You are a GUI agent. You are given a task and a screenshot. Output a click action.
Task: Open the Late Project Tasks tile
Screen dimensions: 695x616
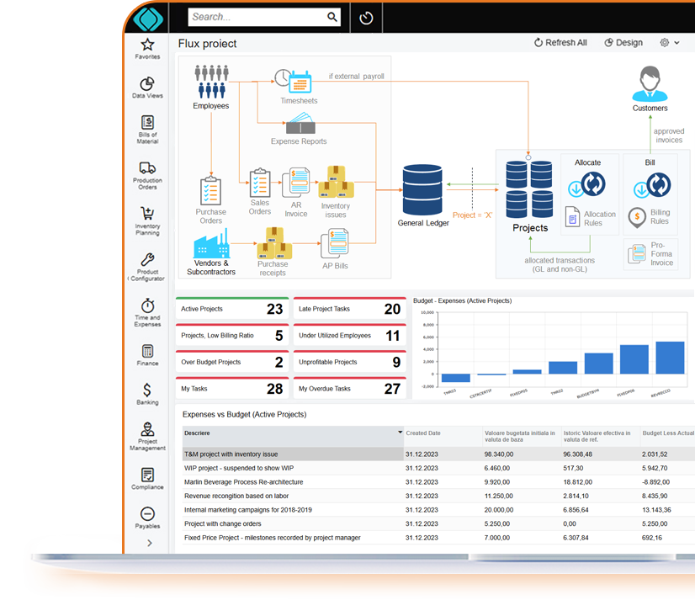click(x=348, y=310)
